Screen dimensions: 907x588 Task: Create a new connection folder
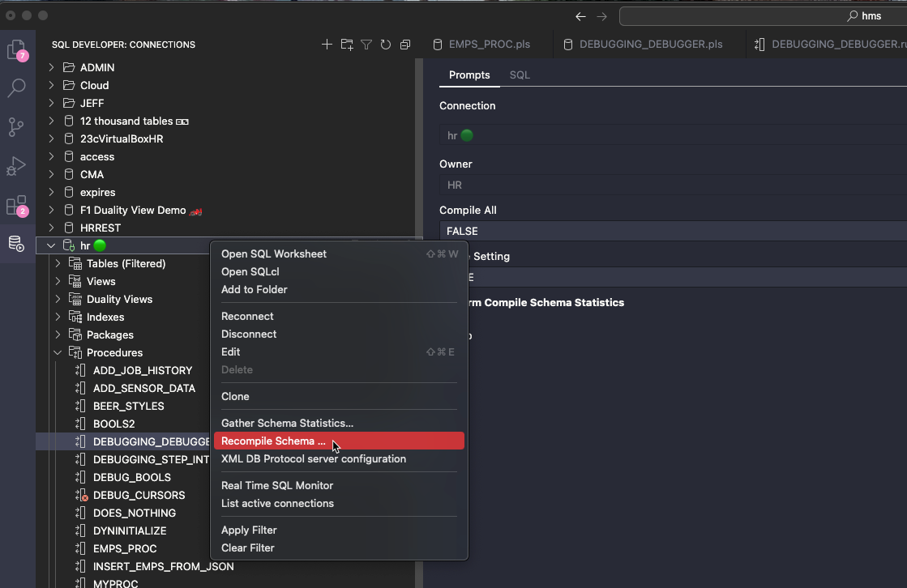pyautogui.click(x=347, y=45)
